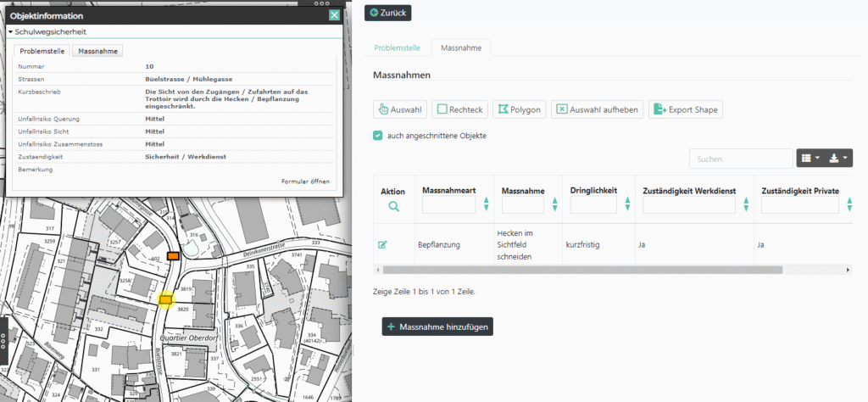Select the Rechteck selection tool

coord(459,109)
